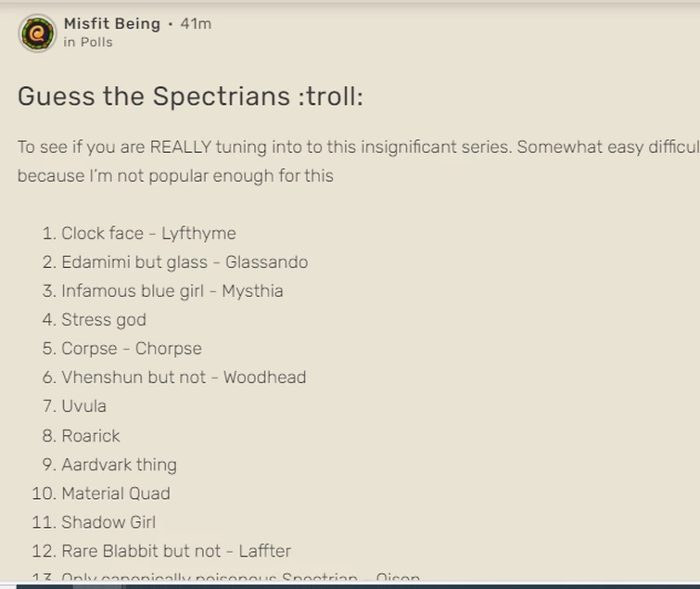This screenshot has width=700, height=589.
Task: Click Infamous blue girl - Mysthia entry
Action: coord(172,290)
